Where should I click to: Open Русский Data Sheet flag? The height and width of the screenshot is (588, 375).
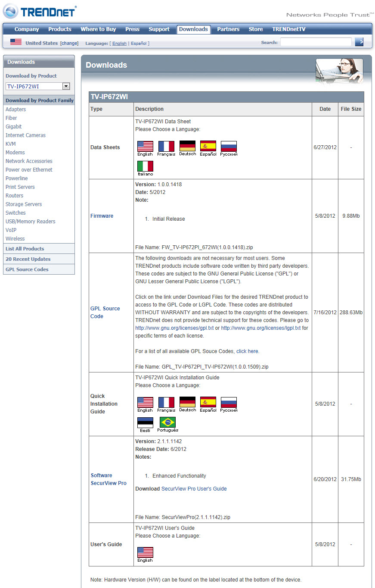229,146
